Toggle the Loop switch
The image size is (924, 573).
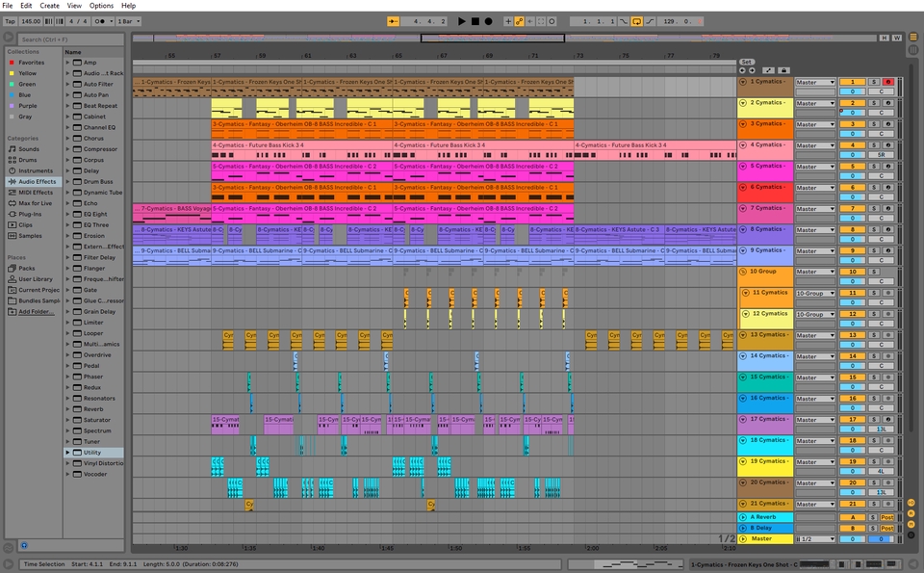[637, 21]
